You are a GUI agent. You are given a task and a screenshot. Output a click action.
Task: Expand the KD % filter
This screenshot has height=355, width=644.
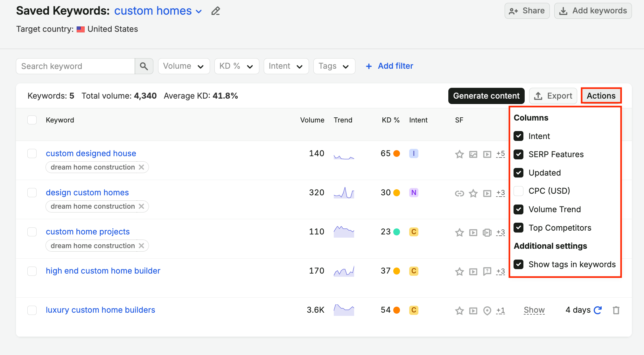[237, 66]
